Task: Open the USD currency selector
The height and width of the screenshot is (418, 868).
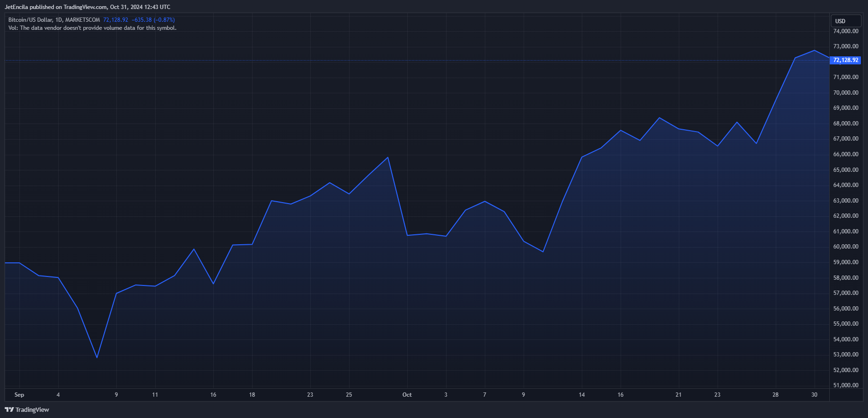Action: pos(845,21)
